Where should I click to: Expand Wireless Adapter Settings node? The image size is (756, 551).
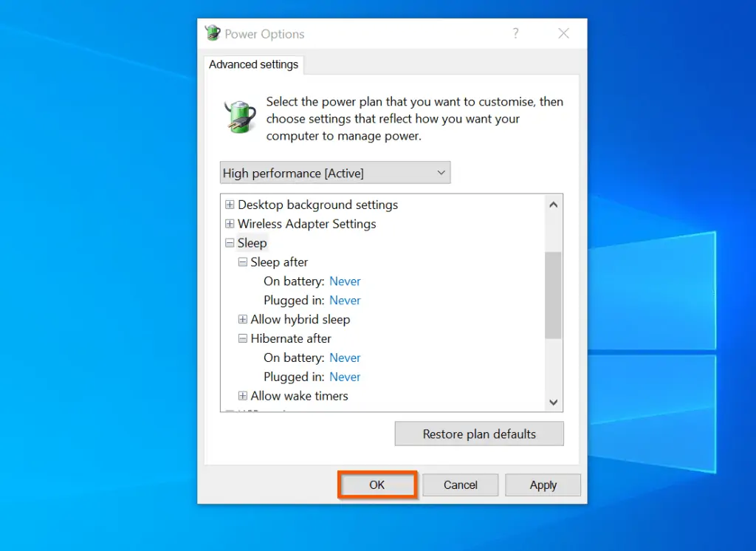click(230, 224)
